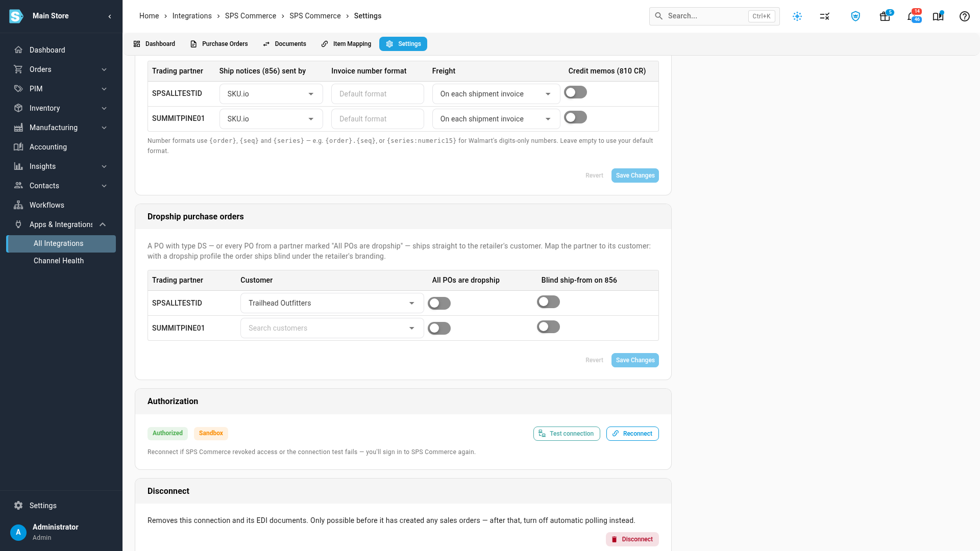Click the Workflows sidebar icon
Screen dimensions: 980x551
point(18,205)
